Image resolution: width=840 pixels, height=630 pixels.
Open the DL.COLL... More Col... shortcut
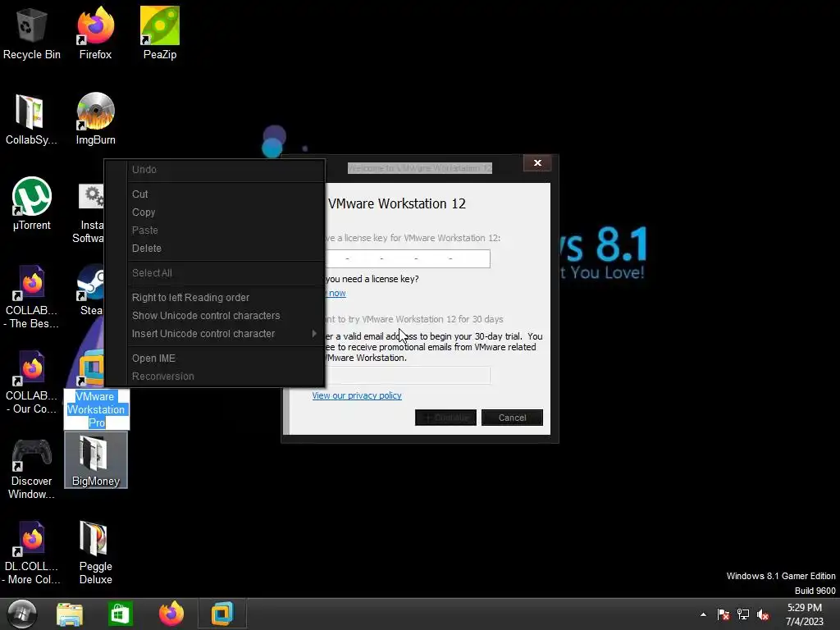(x=32, y=553)
